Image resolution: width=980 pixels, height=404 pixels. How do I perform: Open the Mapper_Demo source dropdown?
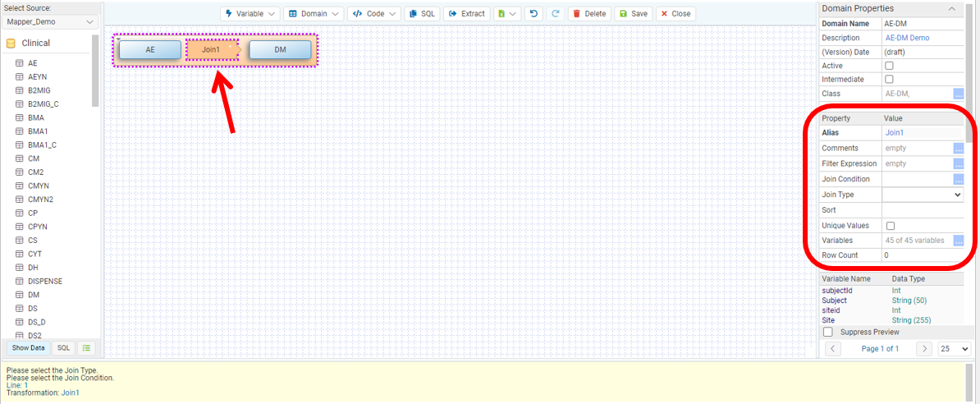(49, 22)
